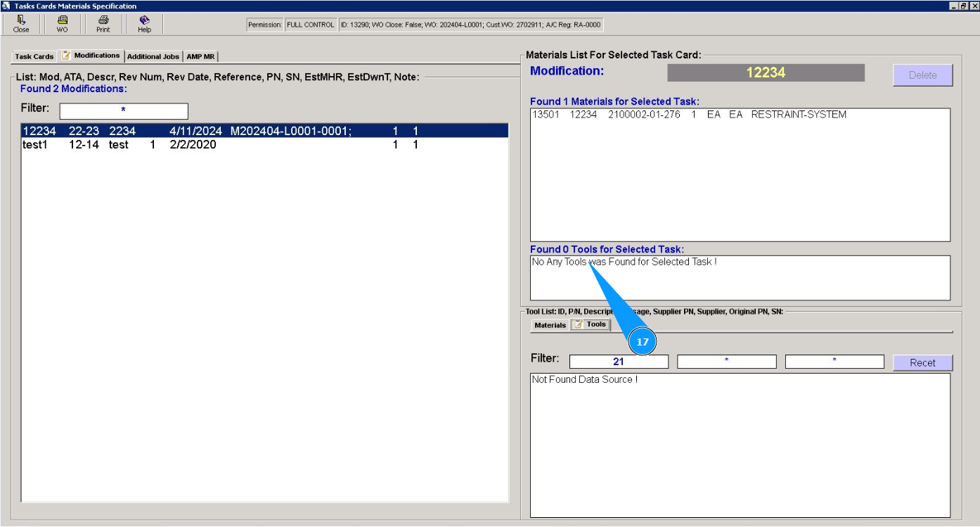Screen dimensions: 980x527
Task: Select the Tools tab in tool list
Action: (591, 324)
